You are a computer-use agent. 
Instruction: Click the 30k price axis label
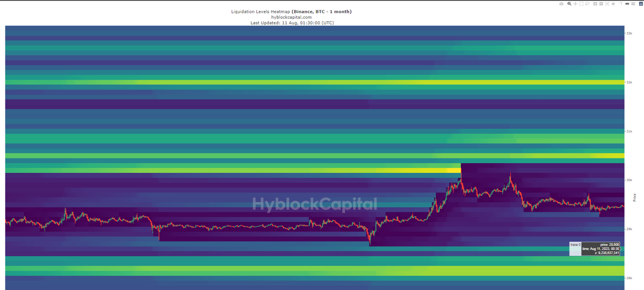point(629,180)
